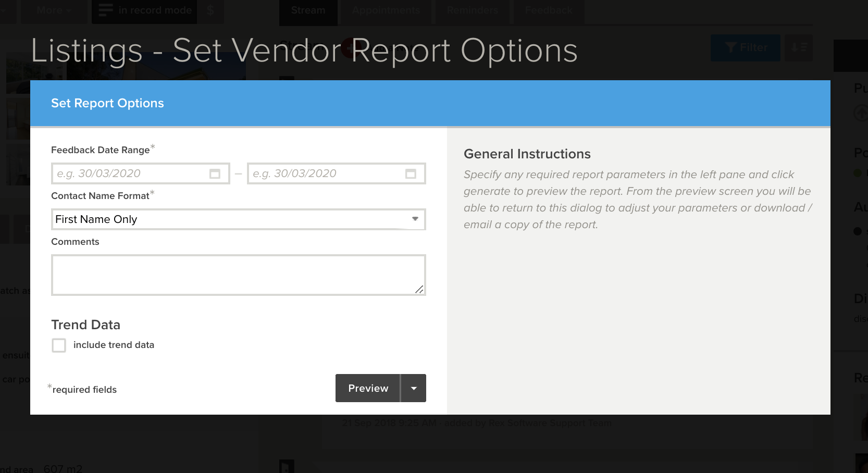Click inside the Comments text area
868x473 pixels.
point(238,273)
